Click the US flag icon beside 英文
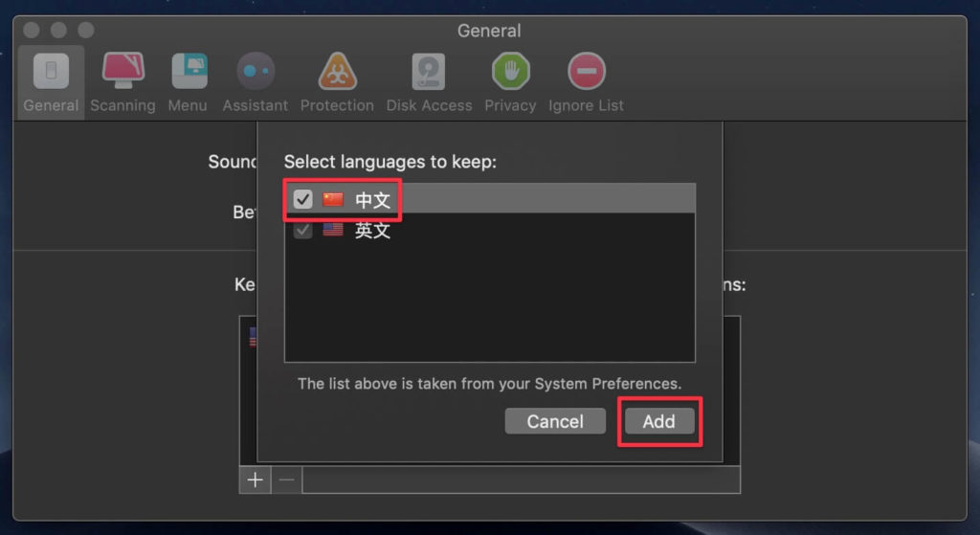 333,230
